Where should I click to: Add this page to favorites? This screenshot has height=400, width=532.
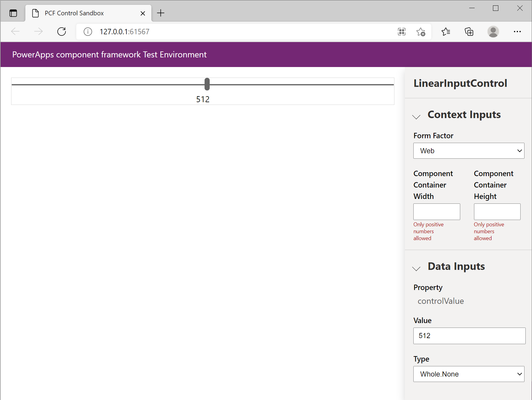[421, 32]
